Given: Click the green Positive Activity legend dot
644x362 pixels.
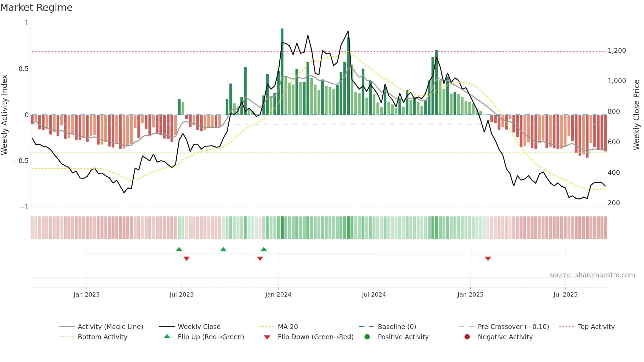Looking at the screenshot, I should [367, 337].
